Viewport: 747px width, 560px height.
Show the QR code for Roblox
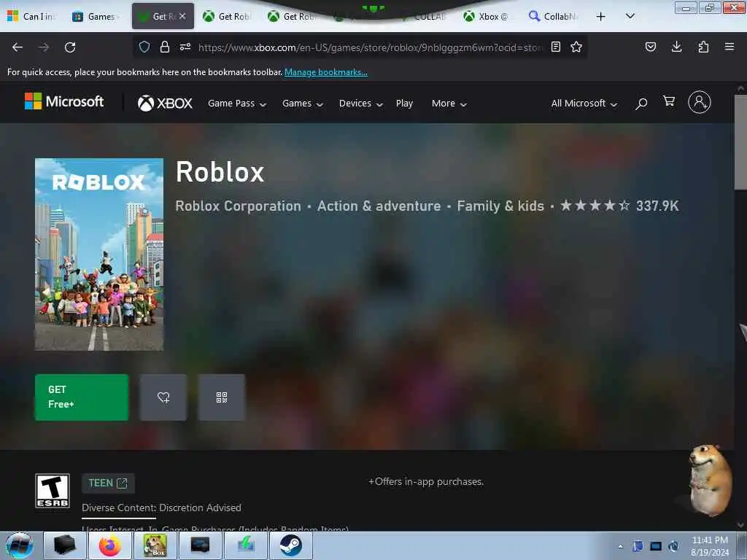tap(222, 397)
